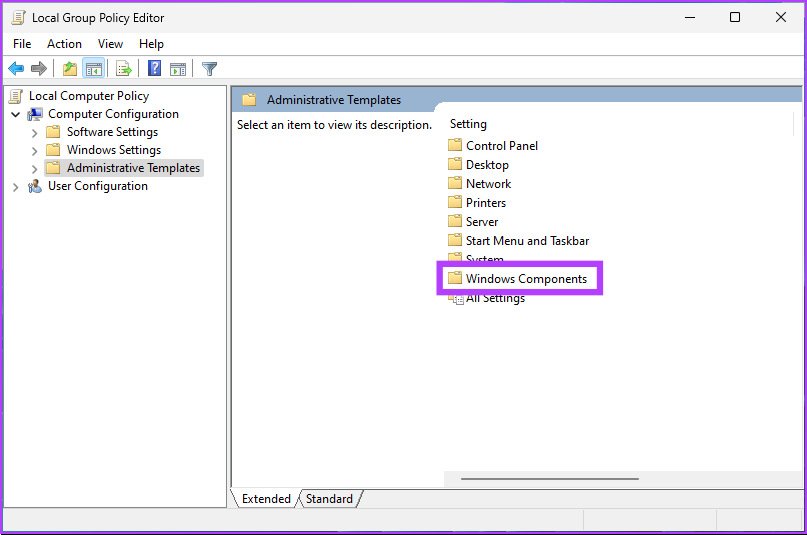The image size is (807, 535).
Task: Click the Filter funnel icon
Action: click(209, 69)
